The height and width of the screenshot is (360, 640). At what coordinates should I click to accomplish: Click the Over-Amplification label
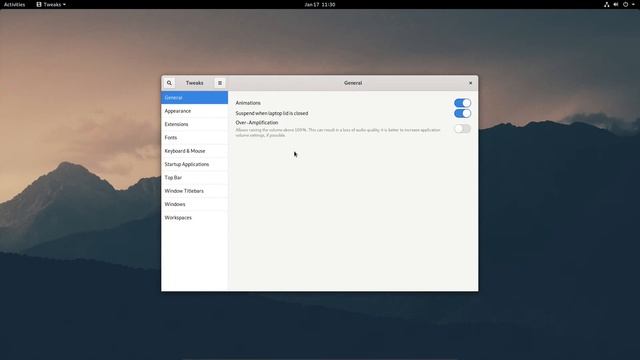pyautogui.click(x=257, y=122)
